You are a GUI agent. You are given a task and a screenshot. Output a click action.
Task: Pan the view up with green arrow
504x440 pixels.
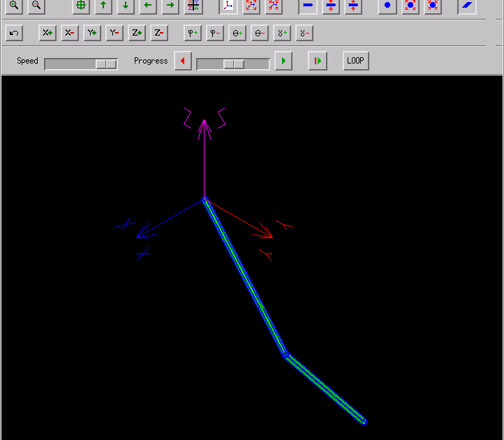103,6
